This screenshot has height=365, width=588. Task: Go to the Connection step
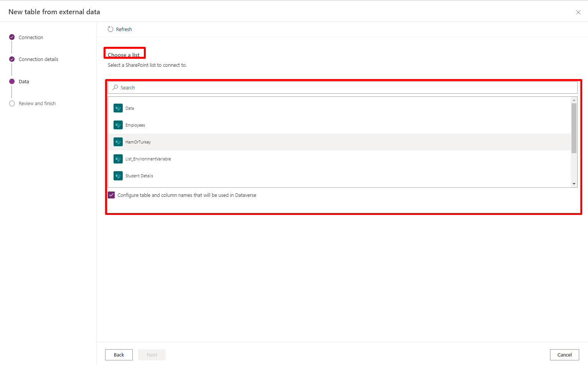tap(31, 37)
